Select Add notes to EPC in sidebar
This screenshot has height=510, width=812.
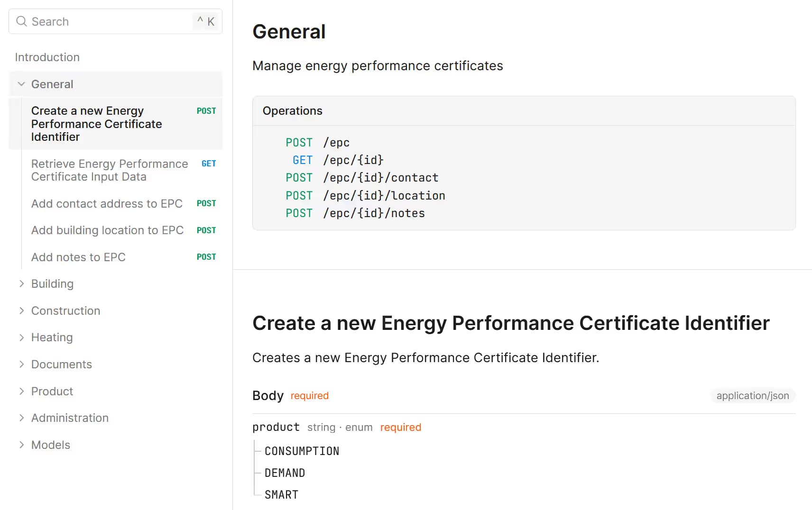(x=78, y=257)
